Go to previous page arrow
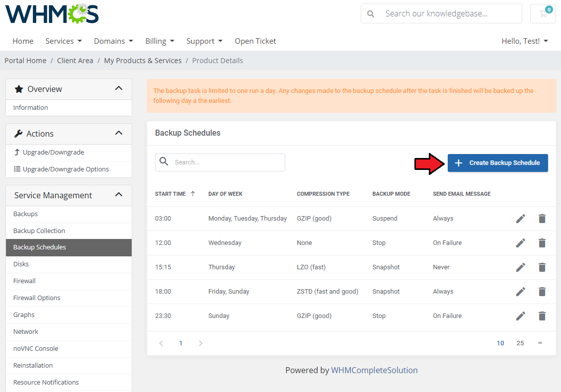This screenshot has width=561, height=392. click(x=161, y=343)
